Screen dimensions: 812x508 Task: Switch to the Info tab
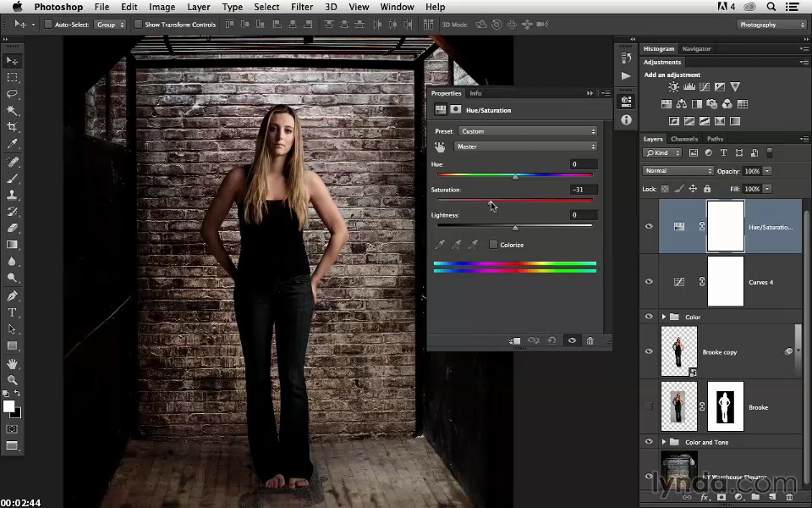click(475, 93)
